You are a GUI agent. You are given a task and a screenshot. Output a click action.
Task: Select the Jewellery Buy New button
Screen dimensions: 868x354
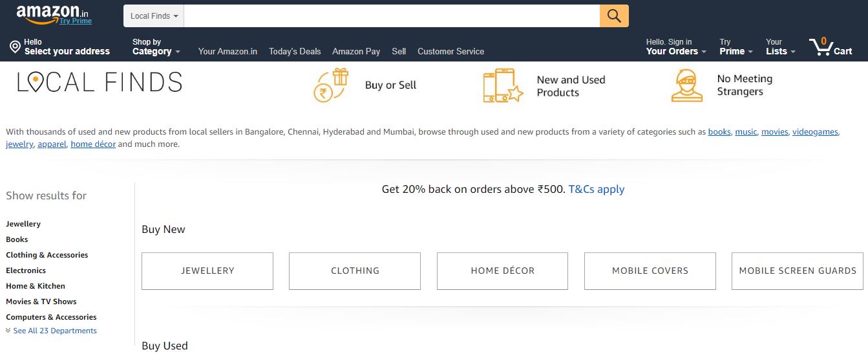[207, 271]
